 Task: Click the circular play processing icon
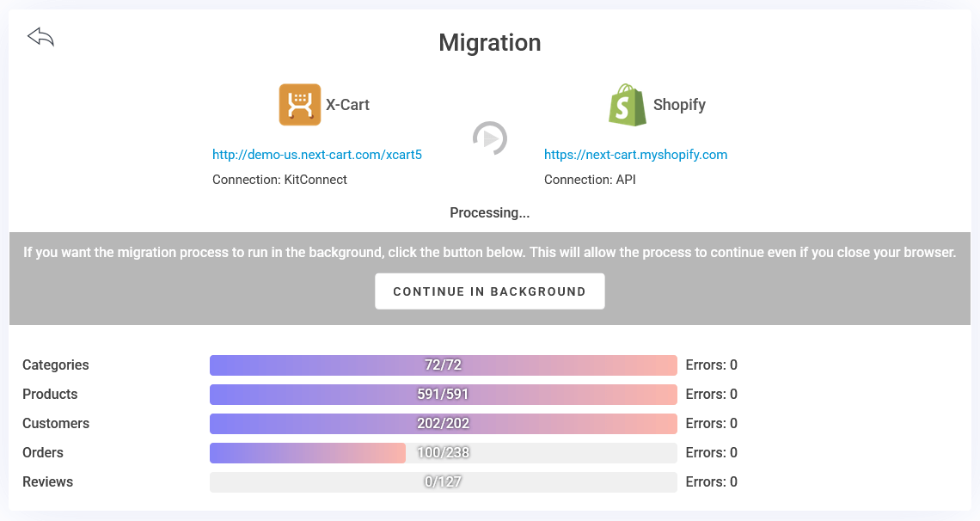[x=489, y=138]
